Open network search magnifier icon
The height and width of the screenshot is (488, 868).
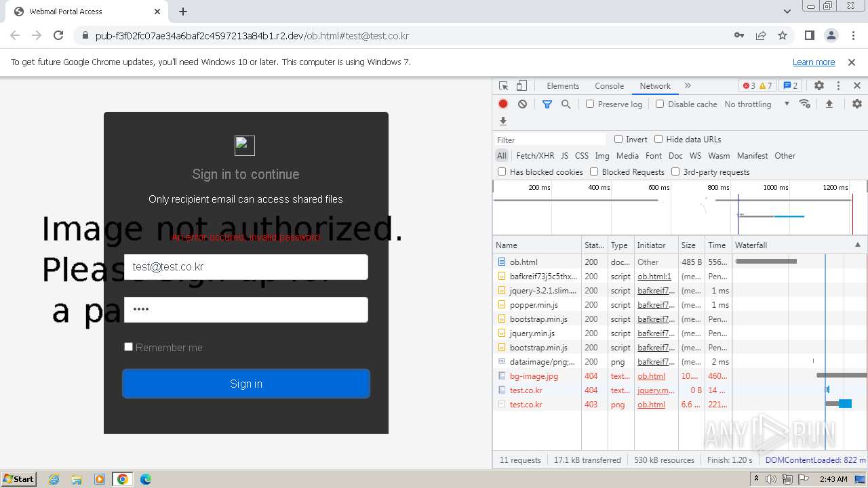coord(566,104)
